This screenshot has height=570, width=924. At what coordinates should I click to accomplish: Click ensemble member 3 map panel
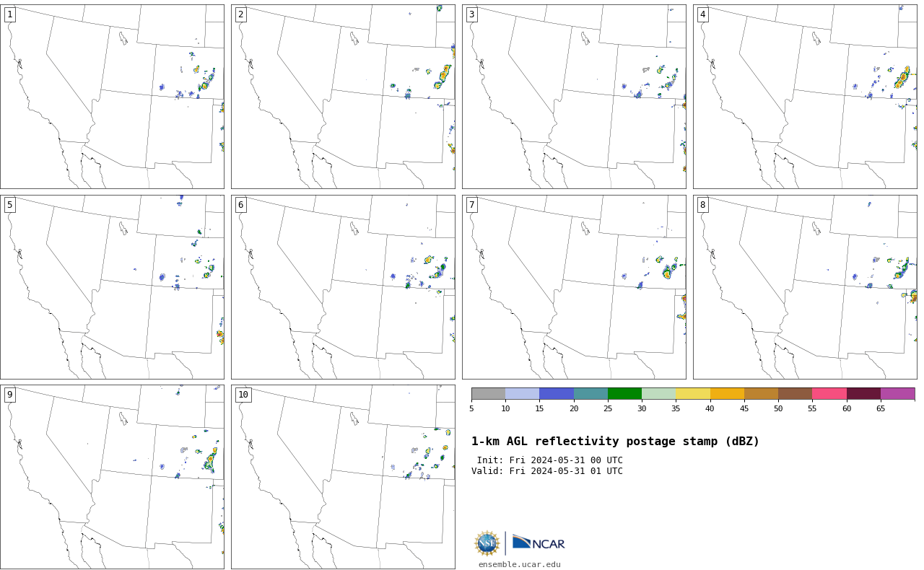pos(574,97)
